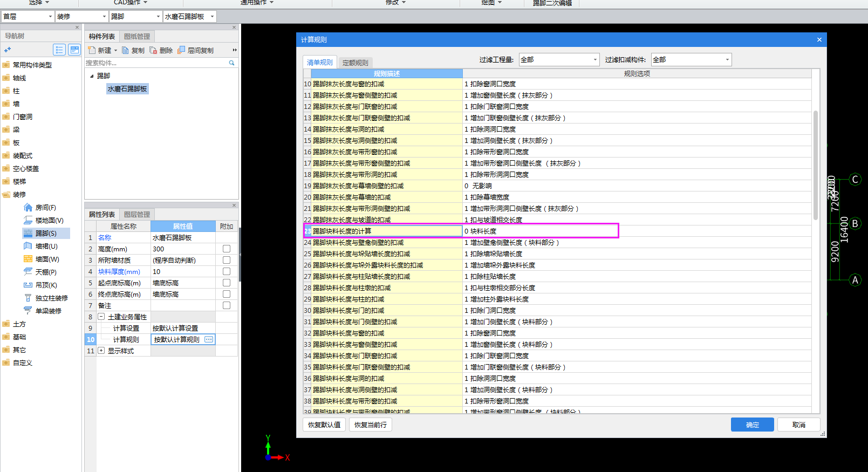Click the 新建 (New) component icon
The width and height of the screenshot is (868, 472).
tap(92, 50)
